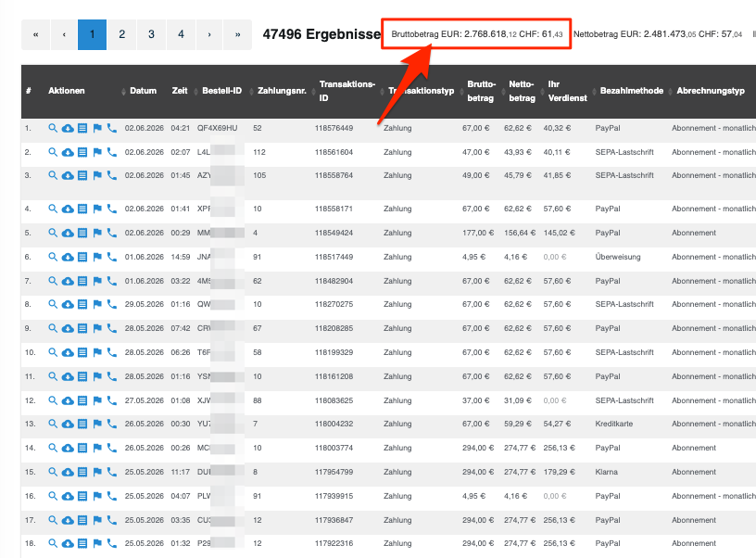Sort by Abrechnungstyp column header
Screen dimensions: 756x558
tap(711, 91)
